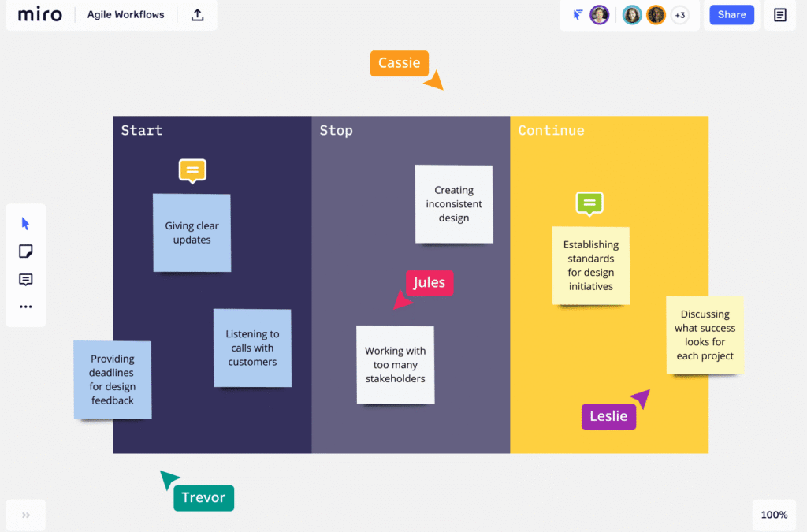Click the first collaborator avatar
This screenshot has width=807, height=532.
[x=600, y=15]
